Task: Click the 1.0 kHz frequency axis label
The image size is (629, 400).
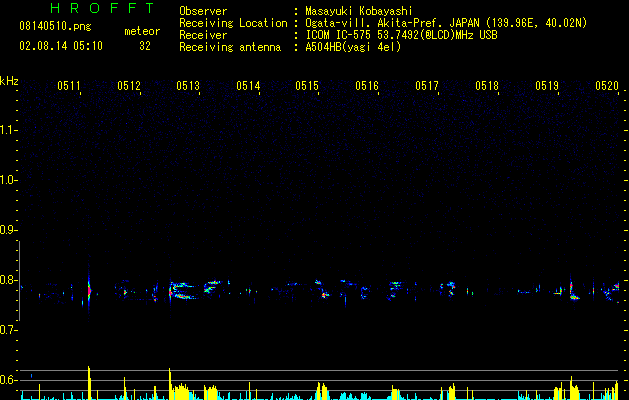Action: coord(8,180)
